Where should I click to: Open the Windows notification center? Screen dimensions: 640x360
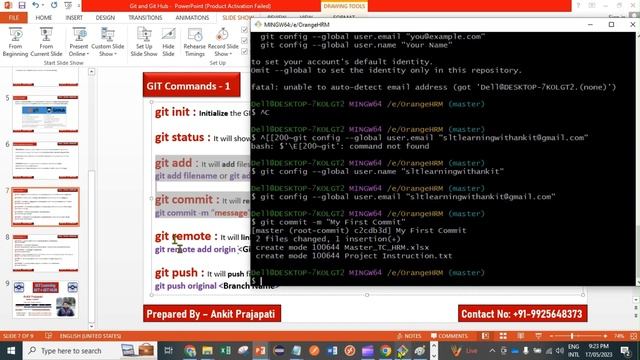tap(625, 351)
